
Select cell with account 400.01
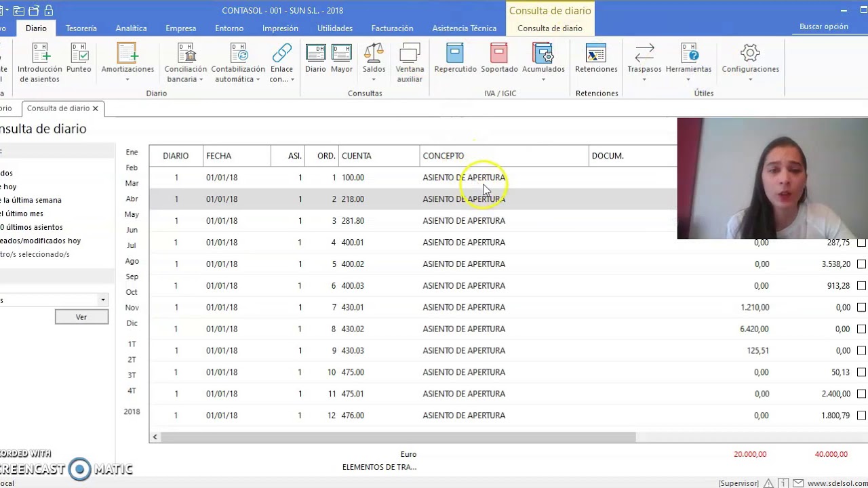coord(379,243)
